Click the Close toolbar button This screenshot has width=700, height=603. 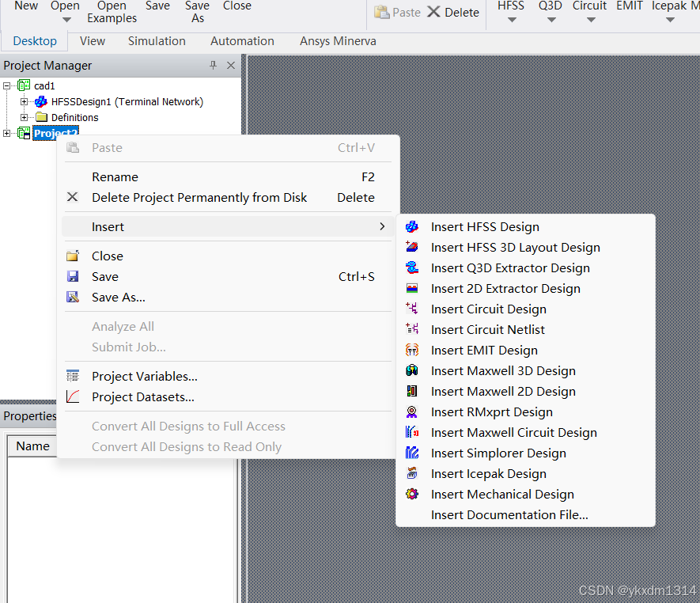point(237,6)
